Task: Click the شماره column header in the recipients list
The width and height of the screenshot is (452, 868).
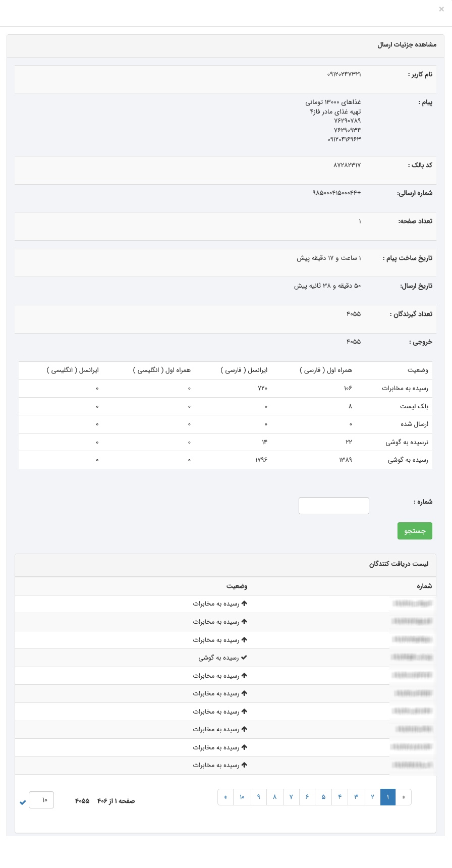Action: pyautogui.click(x=424, y=586)
